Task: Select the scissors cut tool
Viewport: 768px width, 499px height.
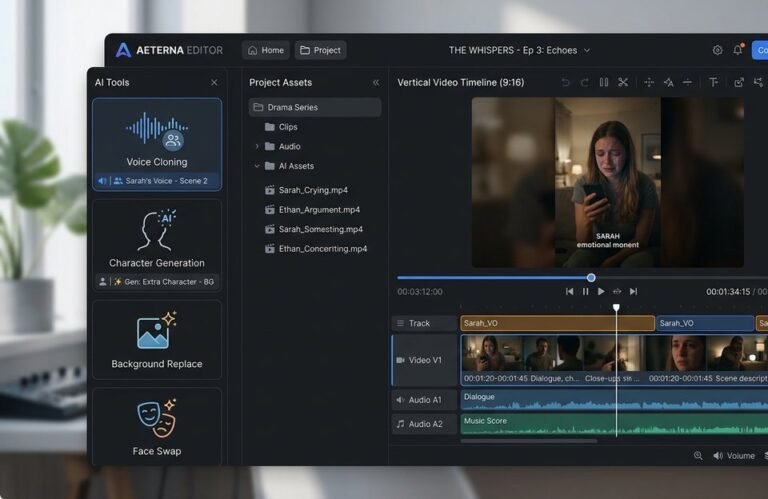Action: (623, 82)
